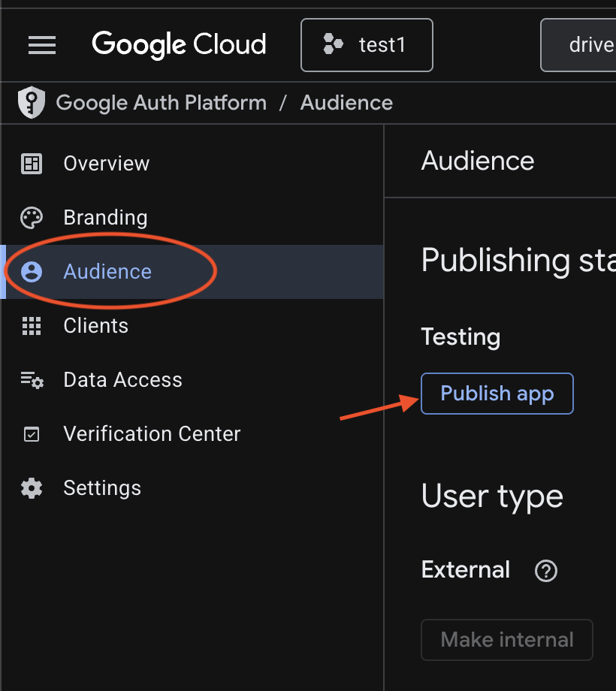Screen dimensions: 616x691
Task: Click the Make internal button
Action: pyautogui.click(x=506, y=639)
